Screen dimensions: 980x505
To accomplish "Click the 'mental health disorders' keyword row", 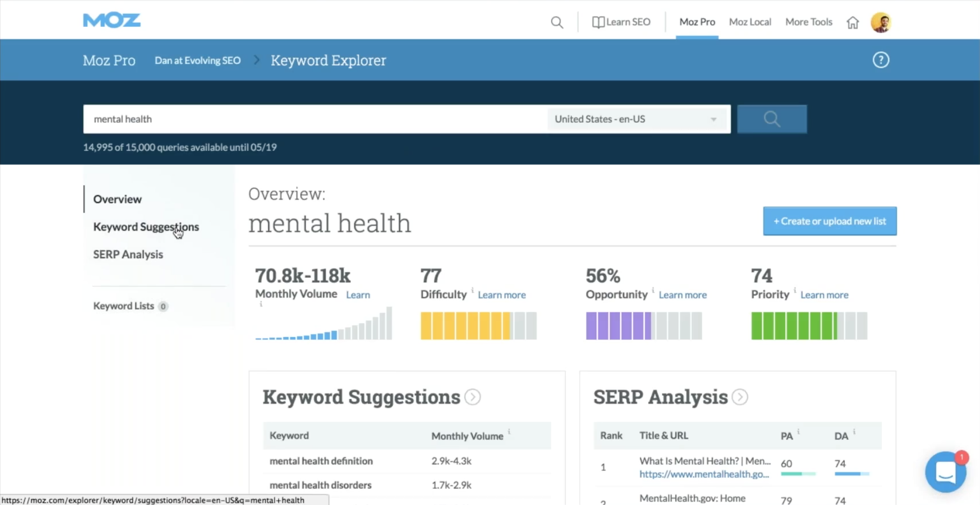I will pos(407,485).
